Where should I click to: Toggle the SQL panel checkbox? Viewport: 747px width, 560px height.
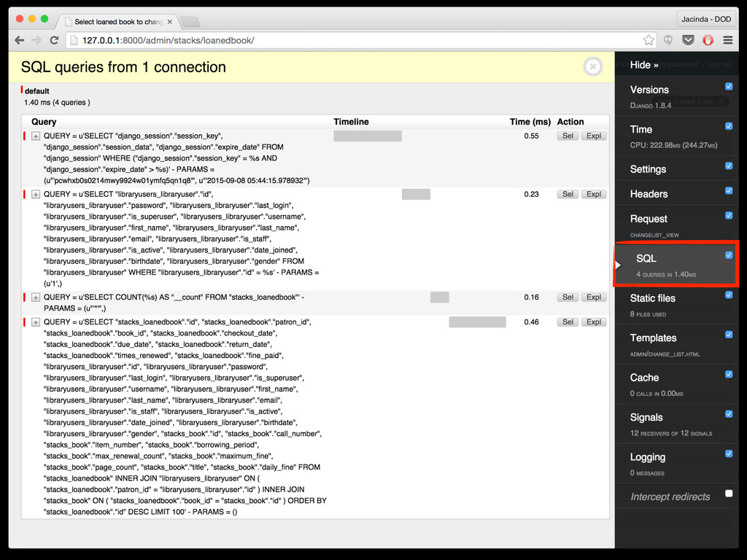[729, 254]
